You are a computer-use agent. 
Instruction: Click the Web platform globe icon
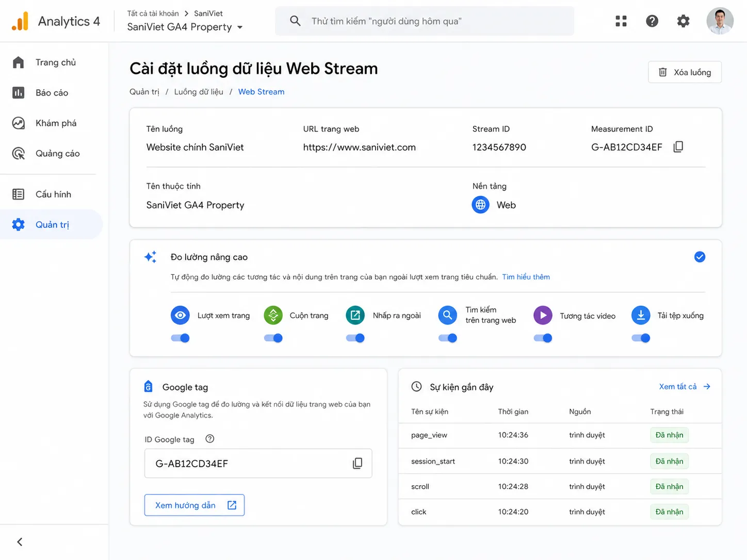tap(480, 205)
